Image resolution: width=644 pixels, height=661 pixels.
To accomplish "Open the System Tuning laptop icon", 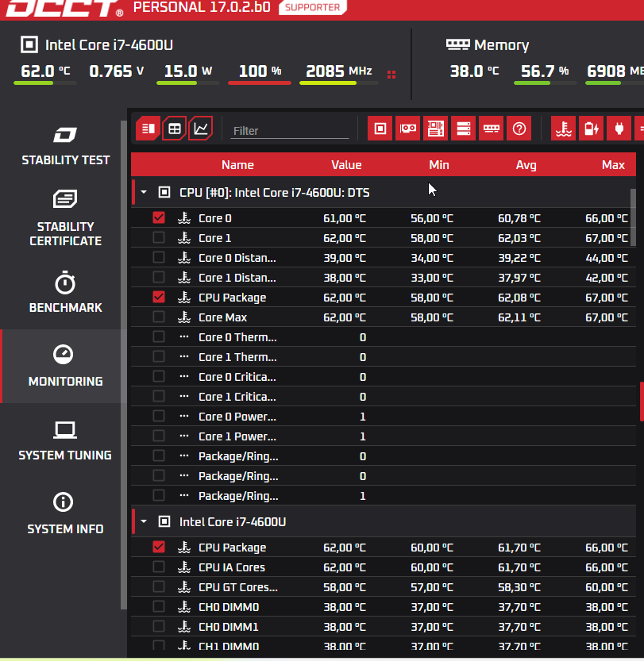I will pos(65,430).
